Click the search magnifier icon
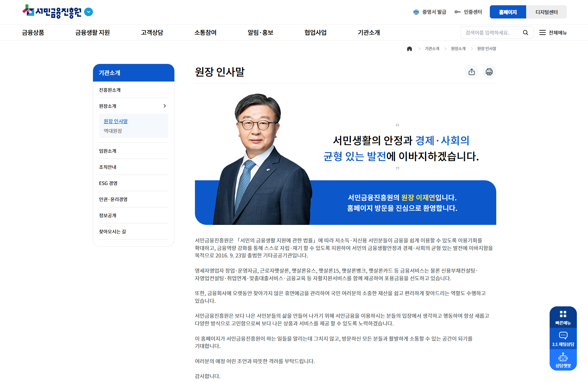Screen dimensions: 588x382 click(x=525, y=33)
